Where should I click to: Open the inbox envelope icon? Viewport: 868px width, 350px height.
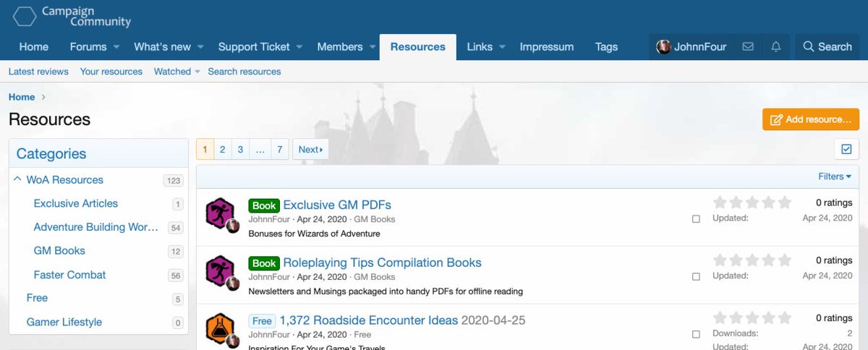(748, 47)
